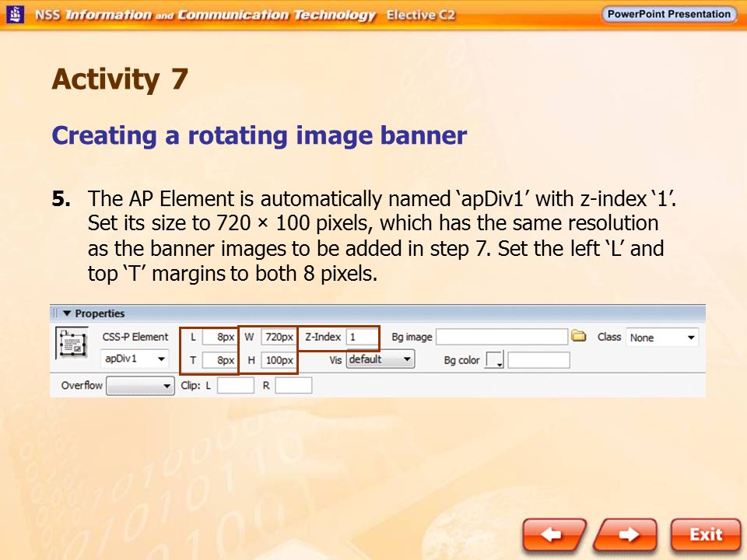Click the Exit button

click(706, 535)
